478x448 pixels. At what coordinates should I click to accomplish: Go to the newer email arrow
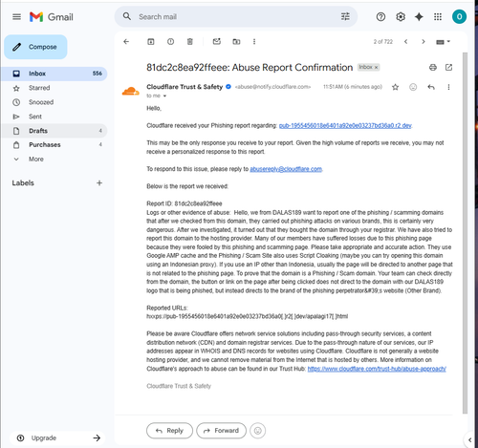coord(405,41)
